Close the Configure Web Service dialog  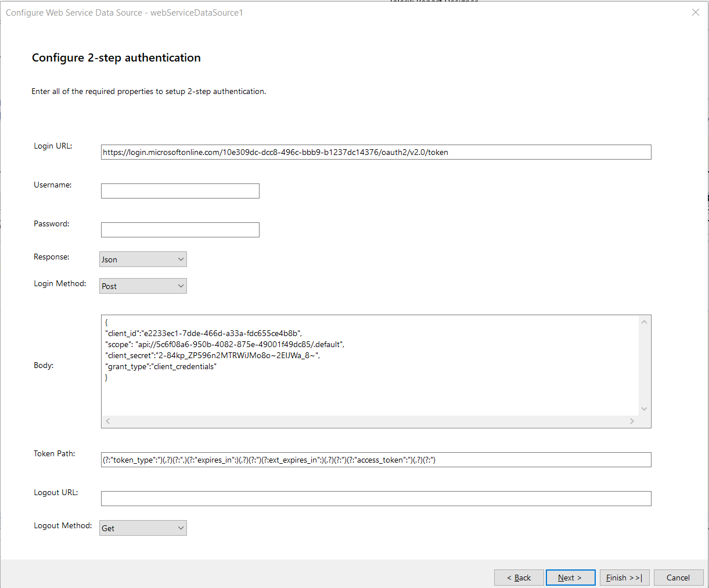pos(696,12)
